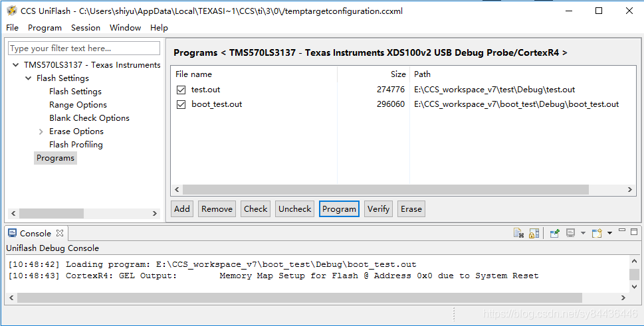
Task: Click the Remove button
Action: click(217, 208)
